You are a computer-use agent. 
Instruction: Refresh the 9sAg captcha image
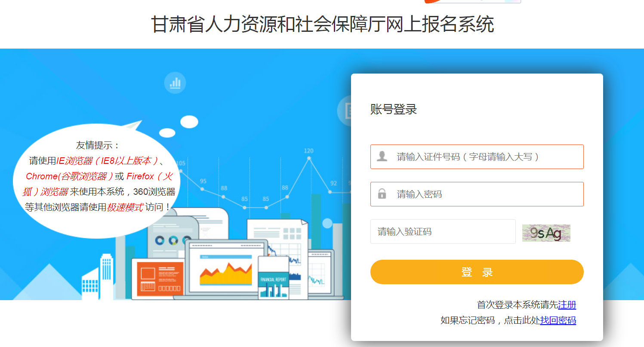pyautogui.click(x=546, y=233)
